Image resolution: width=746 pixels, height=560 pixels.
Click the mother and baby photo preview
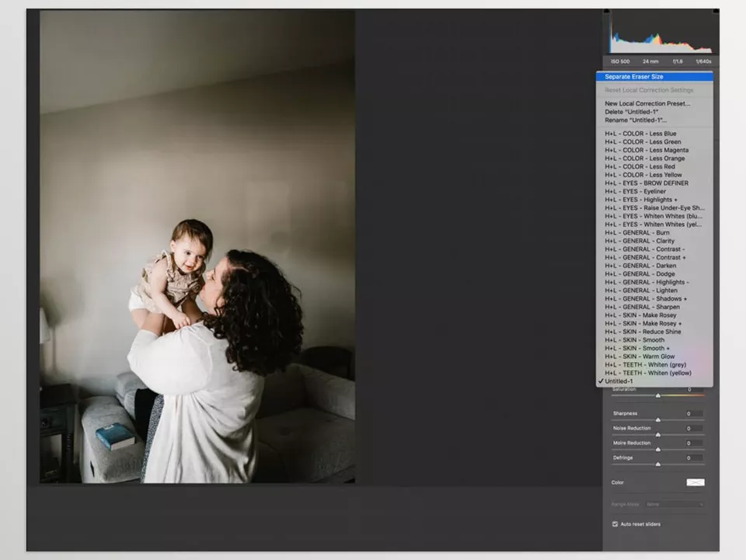[x=197, y=247]
